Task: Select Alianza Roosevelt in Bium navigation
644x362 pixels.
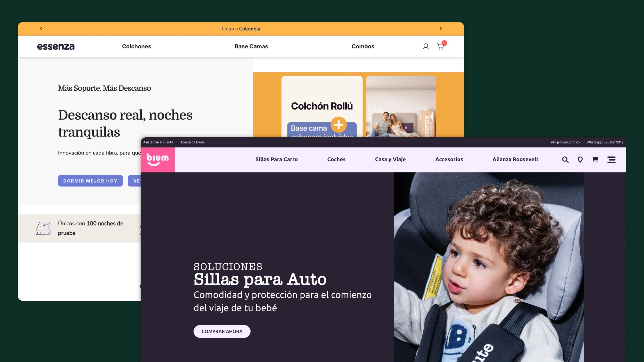Action: point(515,159)
